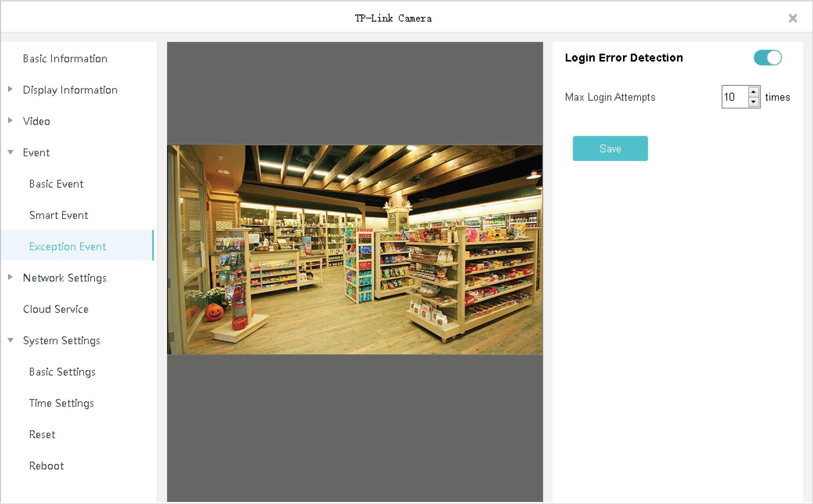The width and height of the screenshot is (813, 504).
Task: Decrease Max Login Attempts with down arrow
Action: point(753,102)
